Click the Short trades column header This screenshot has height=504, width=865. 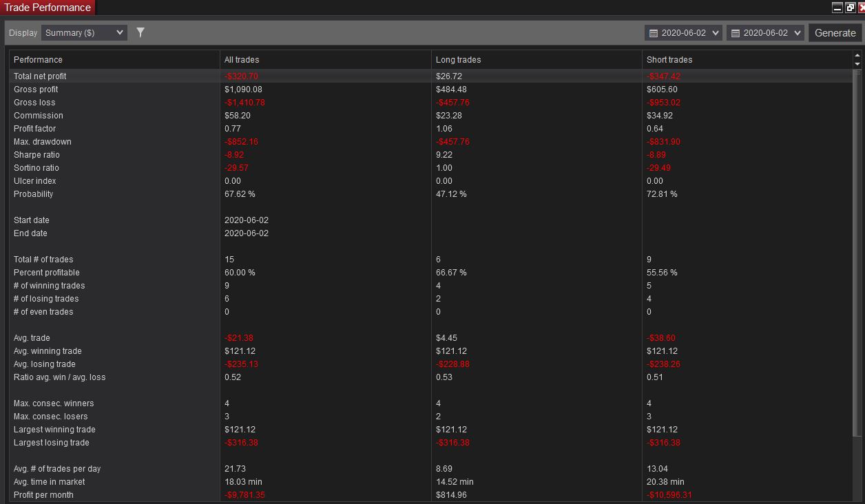point(669,60)
